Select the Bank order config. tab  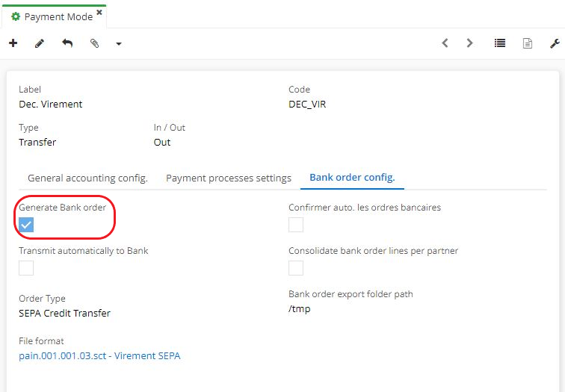coord(352,178)
